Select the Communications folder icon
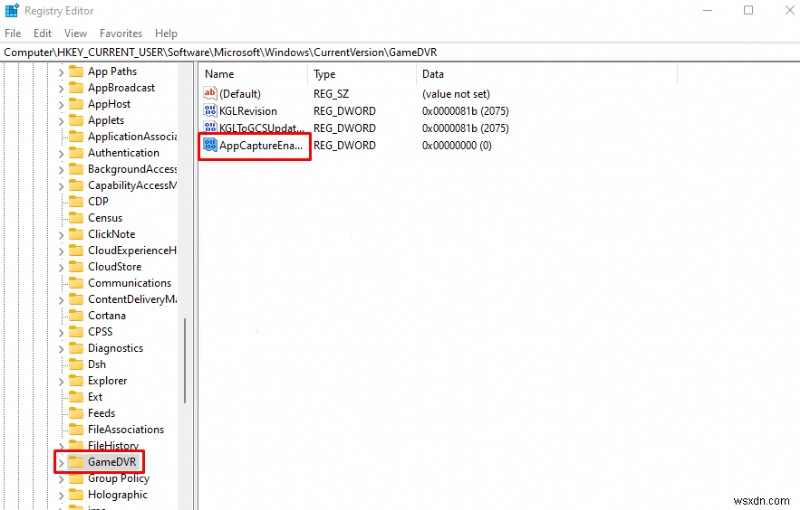This screenshot has height=510, width=800. pos(76,283)
